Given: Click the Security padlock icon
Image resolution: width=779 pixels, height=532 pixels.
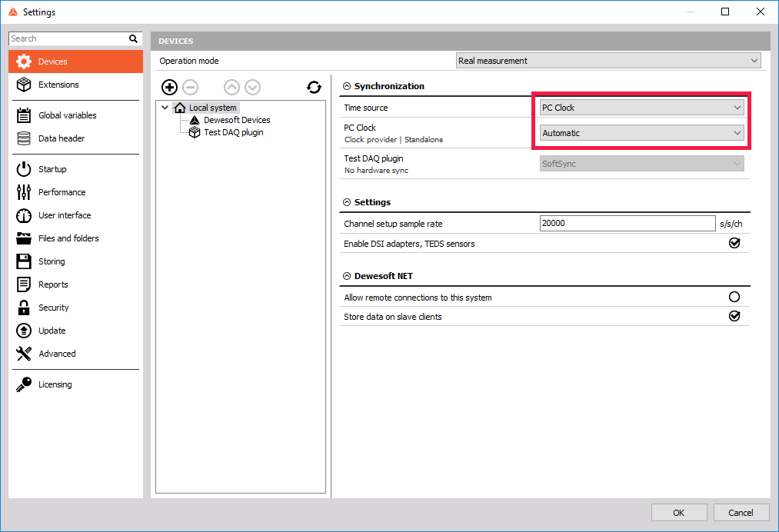Looking at the screenshot, I should click(x=23, y=308).
